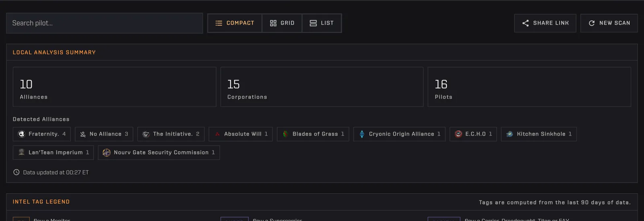Select the Lan'Tean Imperium chip
The image size is (644, 221).
[x=54, y=152]
